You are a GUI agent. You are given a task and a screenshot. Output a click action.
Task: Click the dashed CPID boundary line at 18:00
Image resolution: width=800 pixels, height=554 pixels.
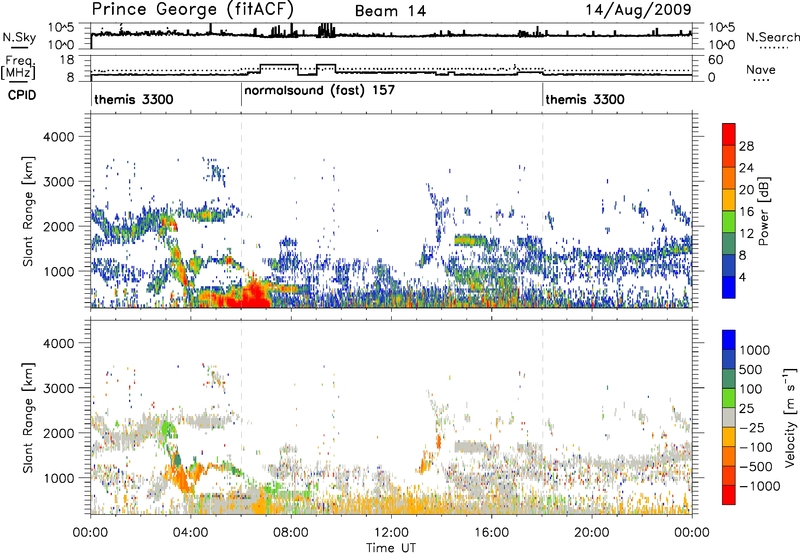[542, 211]
